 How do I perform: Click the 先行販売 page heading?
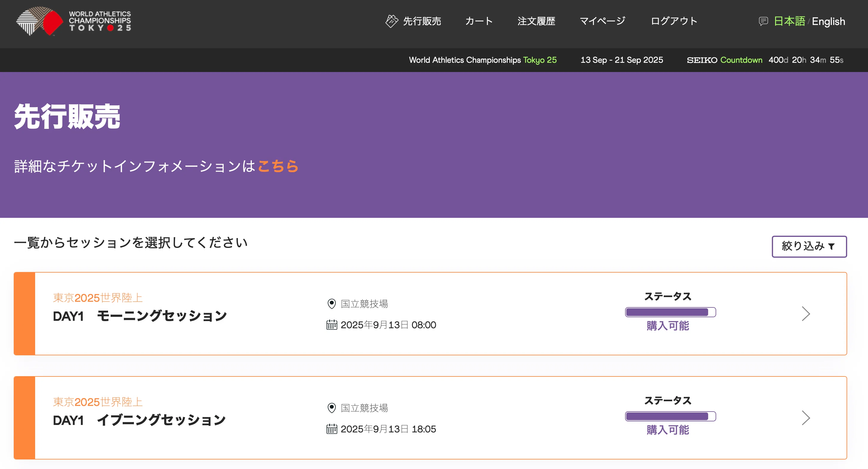pos(67,117)
